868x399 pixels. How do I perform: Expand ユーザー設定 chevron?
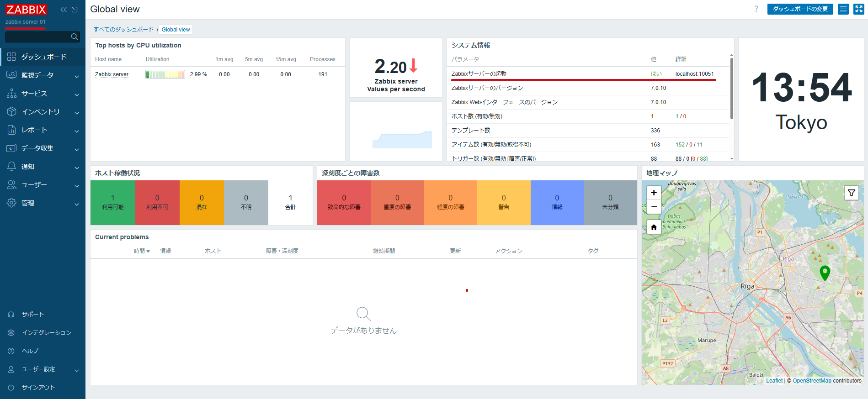tap(77, 370)
